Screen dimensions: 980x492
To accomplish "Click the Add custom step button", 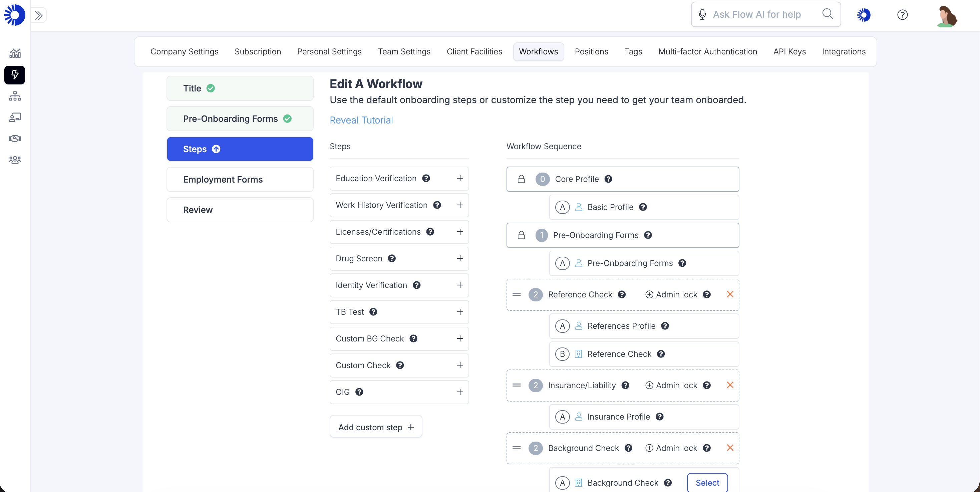I will click(376, 427).
